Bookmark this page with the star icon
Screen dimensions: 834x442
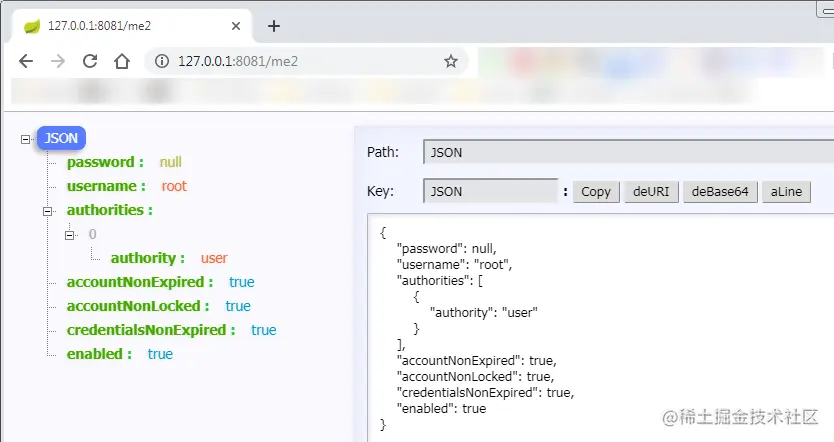point(451,61)
